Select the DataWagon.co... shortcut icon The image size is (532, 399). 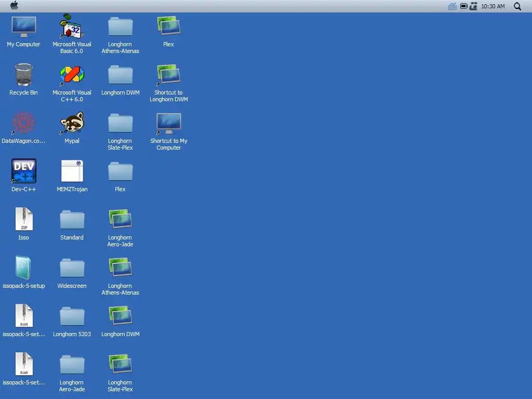[x=23, y=123]
